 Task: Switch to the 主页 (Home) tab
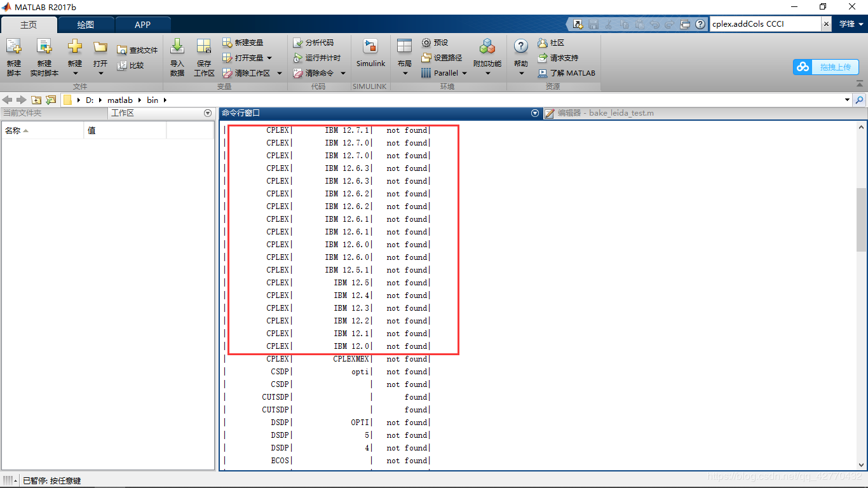coord(29,25)
